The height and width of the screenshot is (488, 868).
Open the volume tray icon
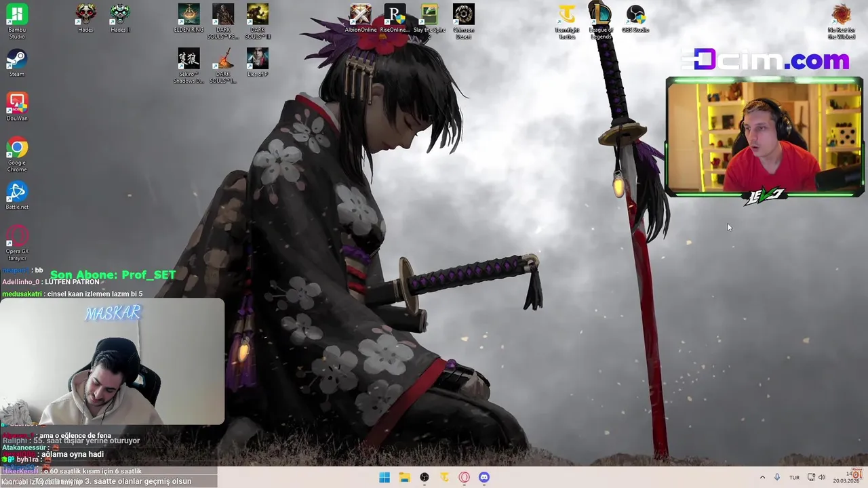point(822,478)
